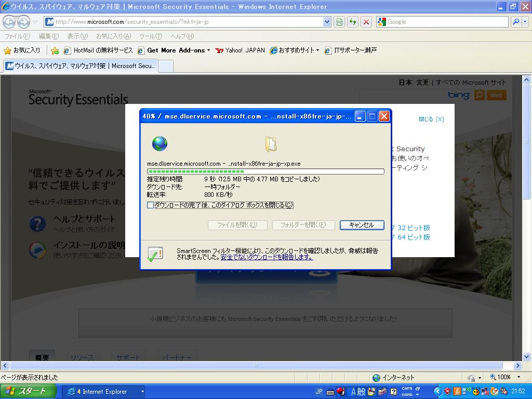Click the Add to Favorites Bar icon

tap(55, 50)
